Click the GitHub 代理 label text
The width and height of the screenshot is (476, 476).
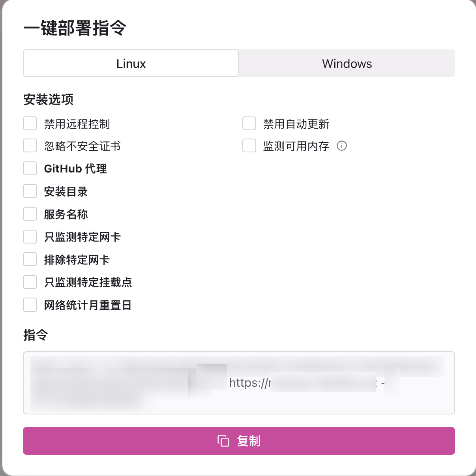click(x=75, y=169)
